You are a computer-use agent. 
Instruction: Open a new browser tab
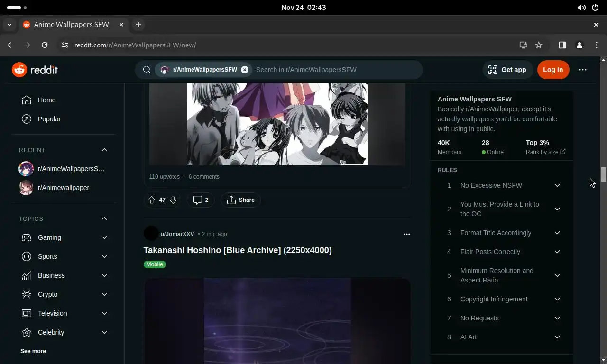138,25
